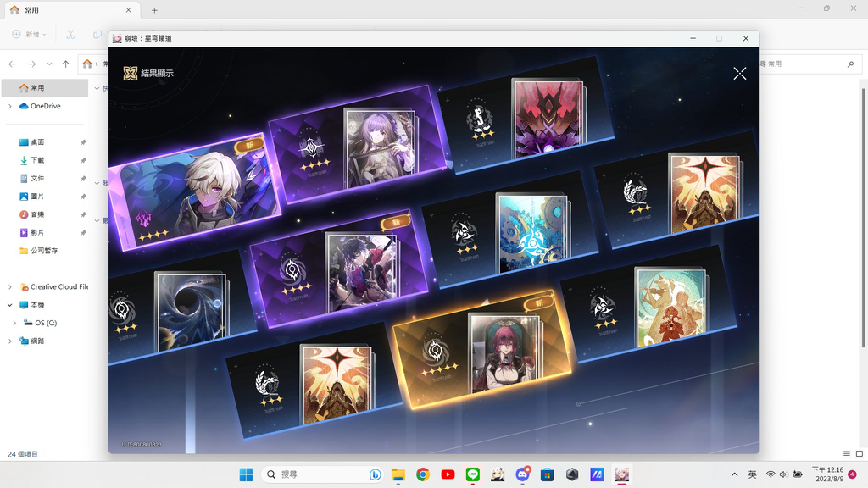Image resolution: width=868 pixels, height=488 pixels.
Task: Open the 常用 home item in Explorer sidebar
Action: (44, 88)
